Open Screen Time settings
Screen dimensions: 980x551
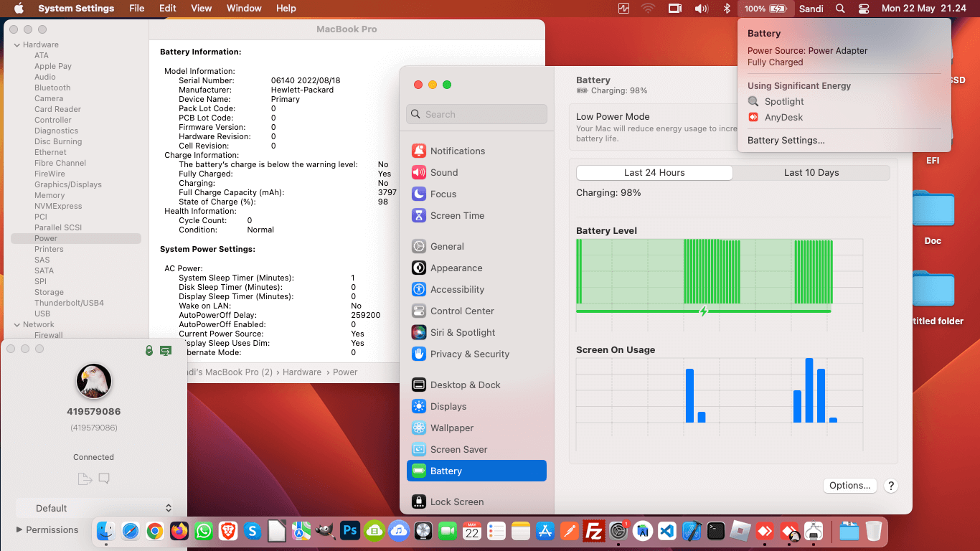pos(456,215)
